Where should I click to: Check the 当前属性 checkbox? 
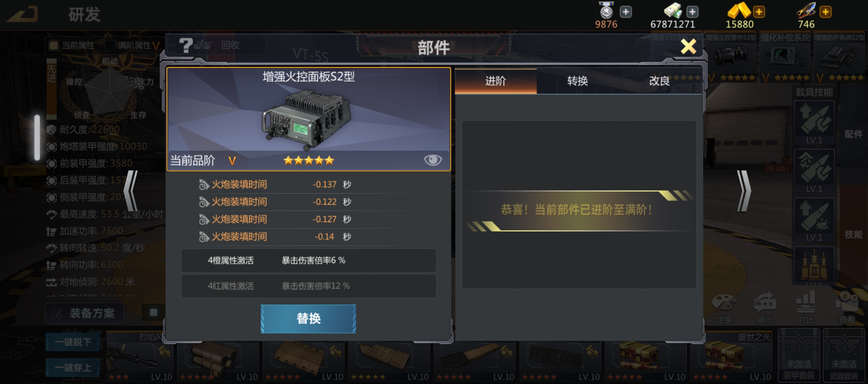pyautogui.click(x=54, y=45)
